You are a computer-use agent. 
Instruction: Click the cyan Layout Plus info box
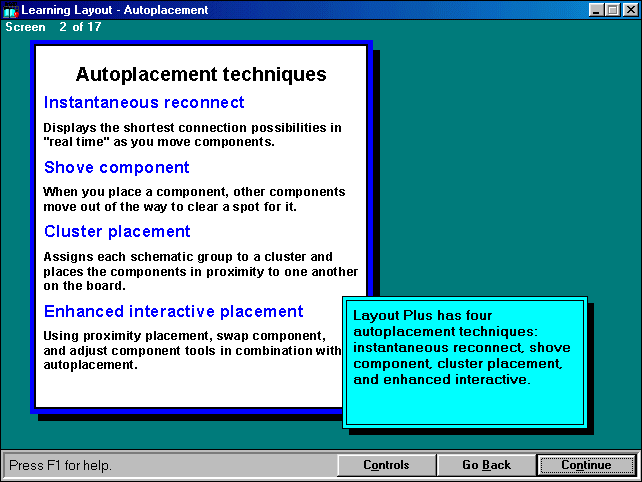[x=463, y=362]
